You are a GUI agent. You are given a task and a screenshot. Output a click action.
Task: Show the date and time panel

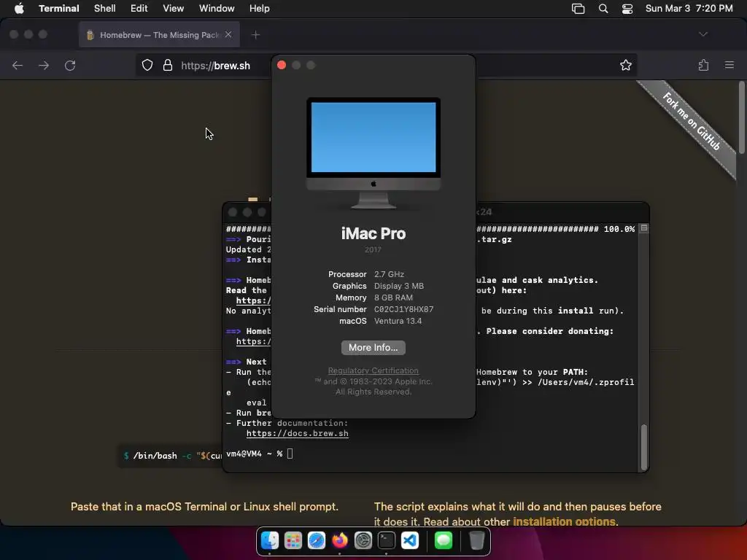pyautogui.click(x=689, y=9)
